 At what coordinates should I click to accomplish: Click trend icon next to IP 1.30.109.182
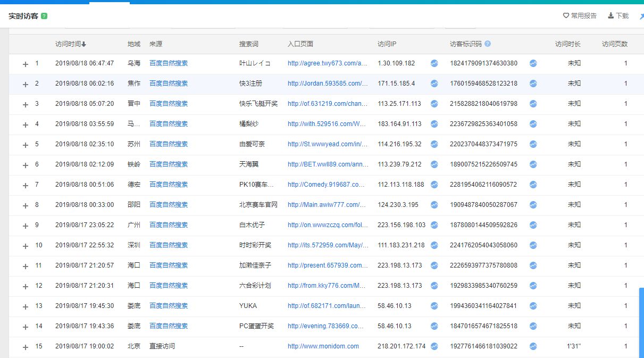click(x=434, y=63)
